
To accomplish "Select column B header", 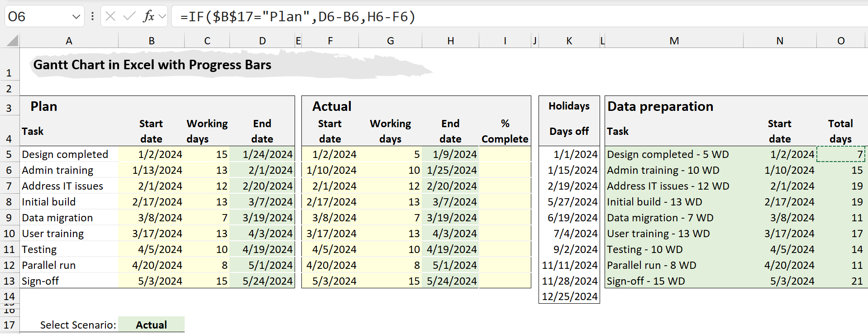I will (151, 41).
